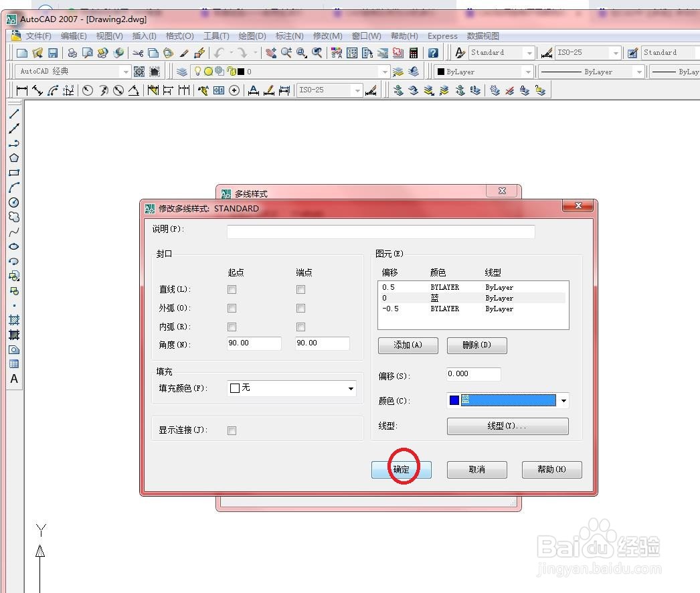Check Line cap start checkbox (直线 起点)

[x=232, y=289]
